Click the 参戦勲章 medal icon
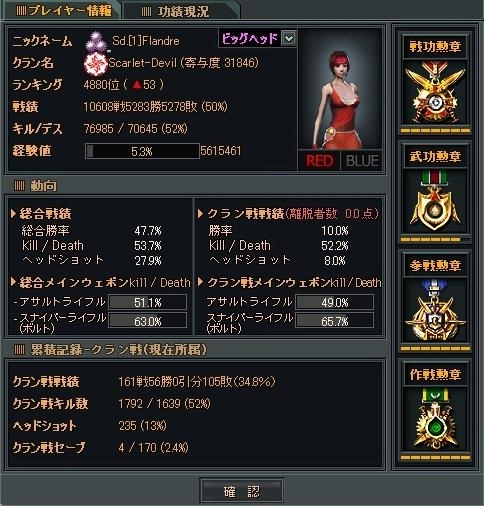 (435, 310)
